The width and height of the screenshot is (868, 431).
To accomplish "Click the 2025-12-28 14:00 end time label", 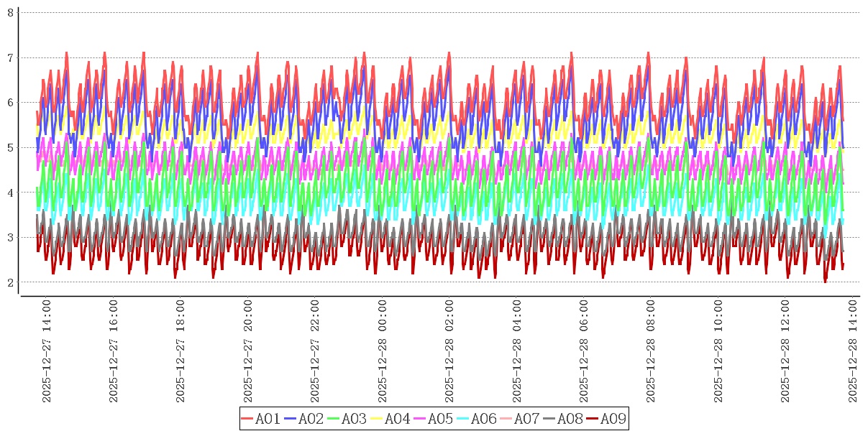I will 854,351.
